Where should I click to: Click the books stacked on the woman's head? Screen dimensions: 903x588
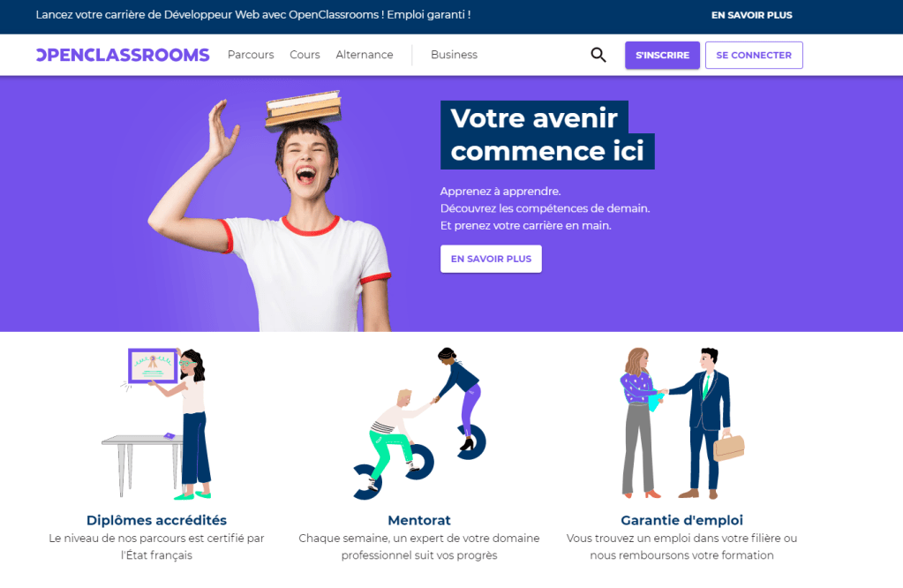pos(304,109)
